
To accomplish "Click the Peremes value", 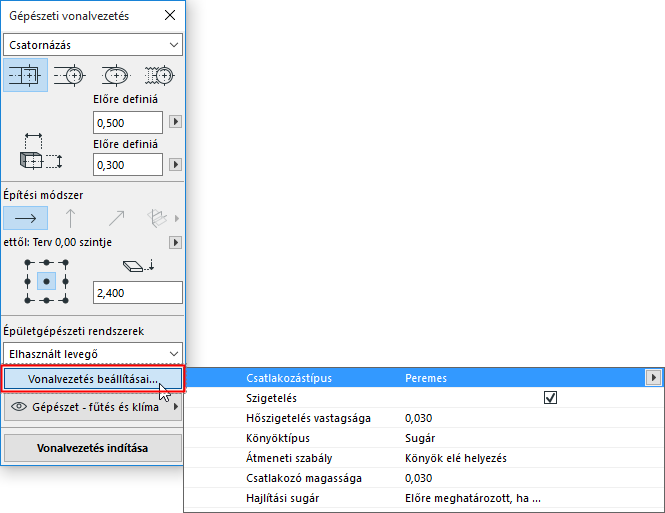I will 426,378.
